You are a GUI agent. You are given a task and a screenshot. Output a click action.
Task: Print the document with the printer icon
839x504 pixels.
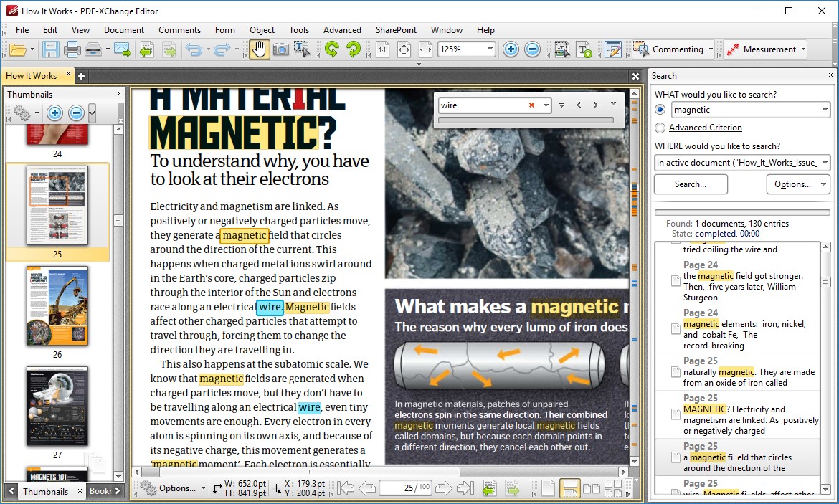tap(72, 49)
